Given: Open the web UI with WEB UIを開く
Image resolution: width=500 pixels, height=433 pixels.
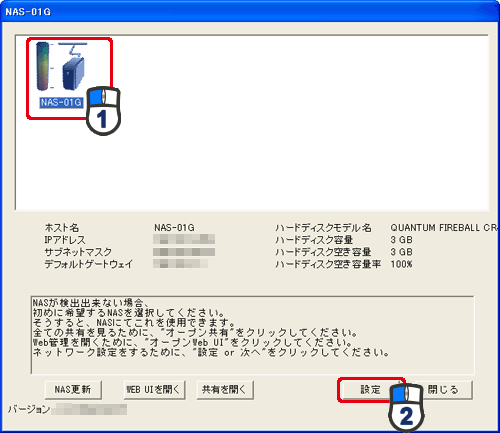Looking at the screenshot, I should [x=154, y=389].
